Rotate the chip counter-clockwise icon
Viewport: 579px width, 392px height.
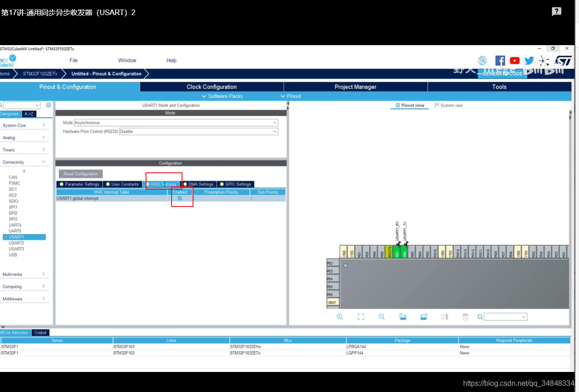423,317
